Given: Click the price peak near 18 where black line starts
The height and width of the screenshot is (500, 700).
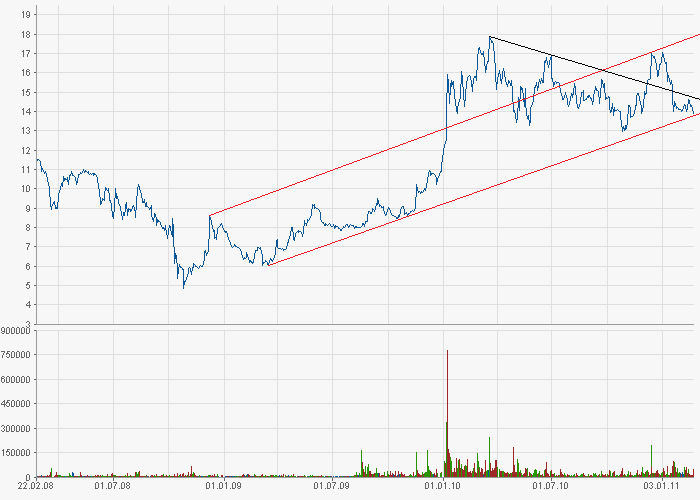Looking at the screenshot, I should point(490,37).
